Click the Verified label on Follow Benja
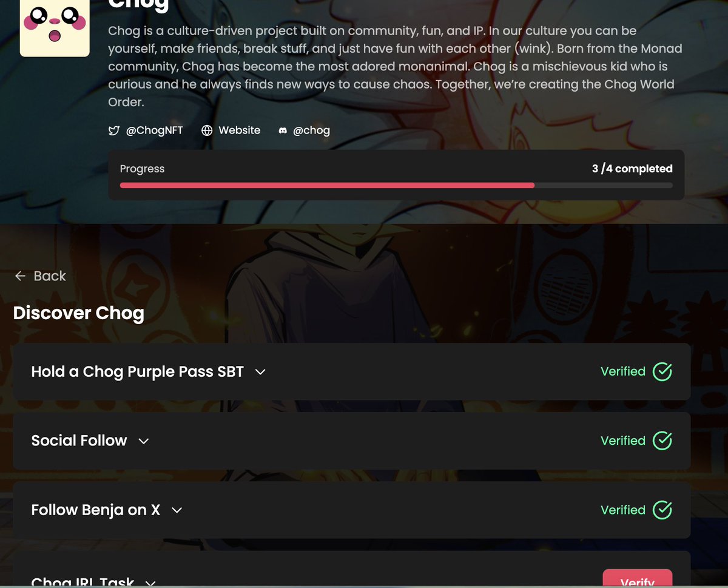This screenshot has width=728, height=588. click(x=623, y=510)
